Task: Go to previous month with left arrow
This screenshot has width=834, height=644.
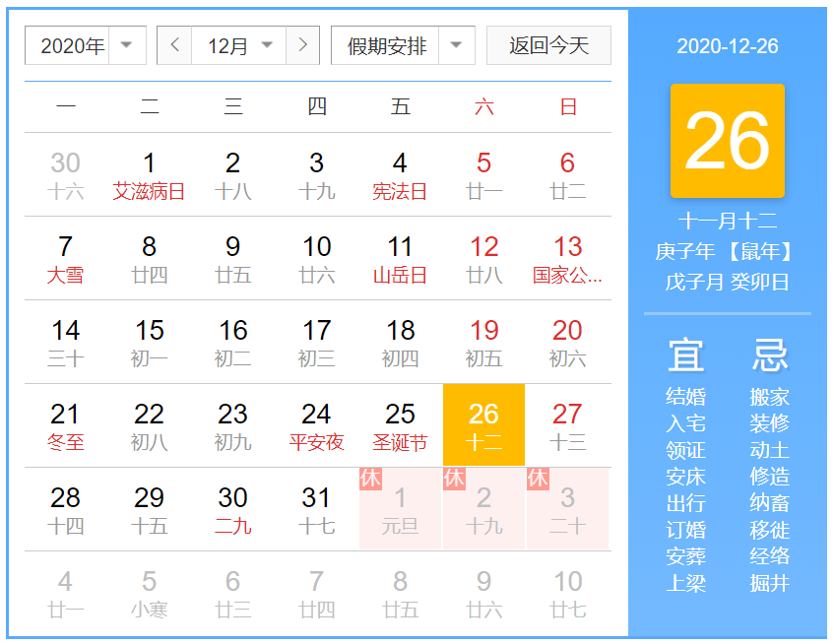Action: 174,45
